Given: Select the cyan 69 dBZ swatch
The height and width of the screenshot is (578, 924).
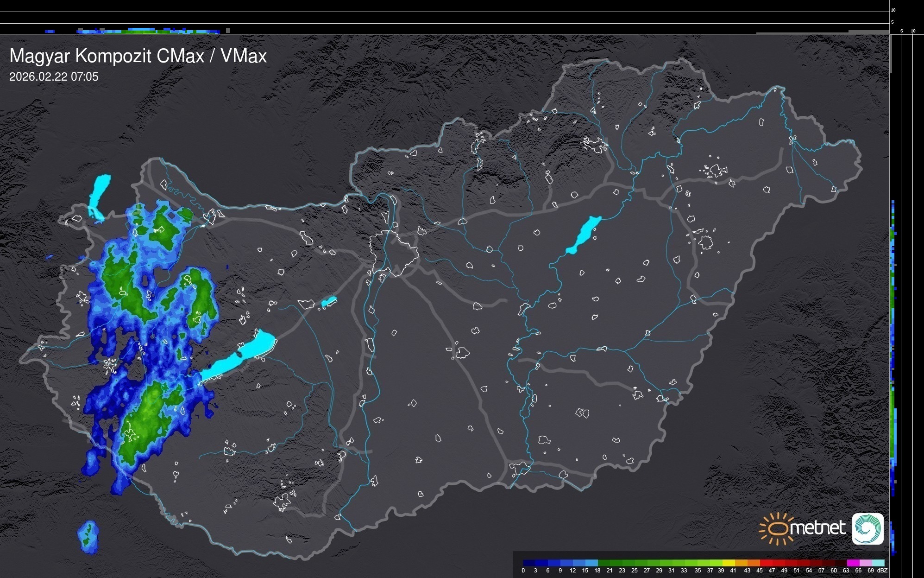Looking at the screenshot, I should point(878,563).
